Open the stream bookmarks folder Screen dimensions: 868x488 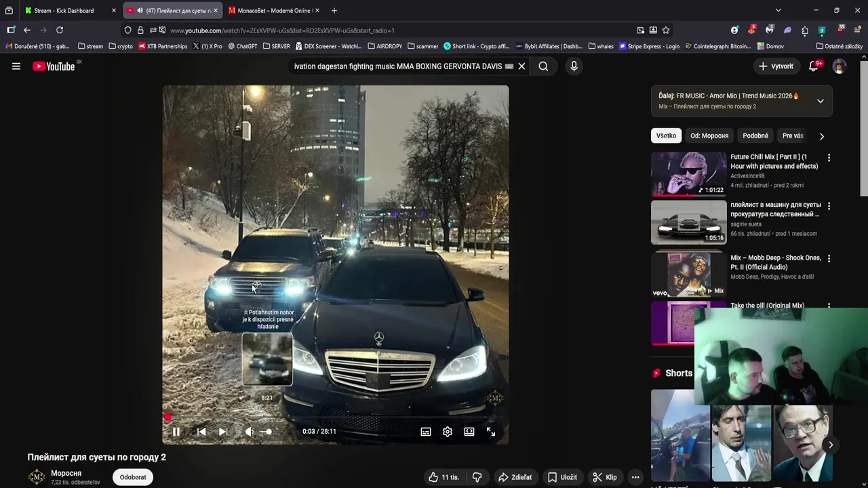click(x=90, y=46)
